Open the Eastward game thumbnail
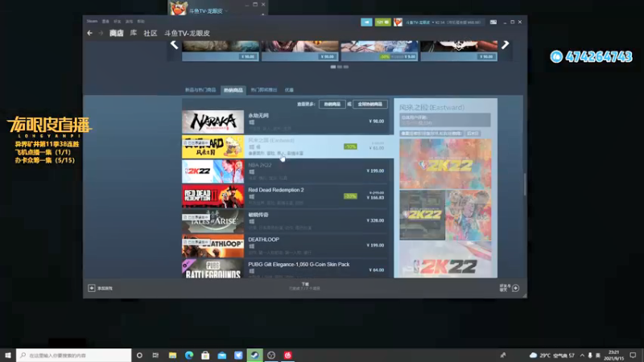Image resolution: width=644 pixels, height=362 pixels. tap(213, 146)
